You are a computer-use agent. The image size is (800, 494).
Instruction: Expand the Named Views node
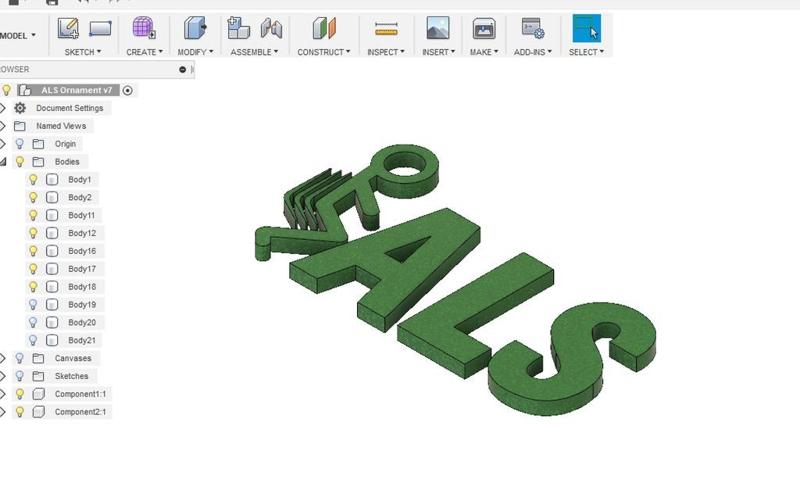click(3, 126)
